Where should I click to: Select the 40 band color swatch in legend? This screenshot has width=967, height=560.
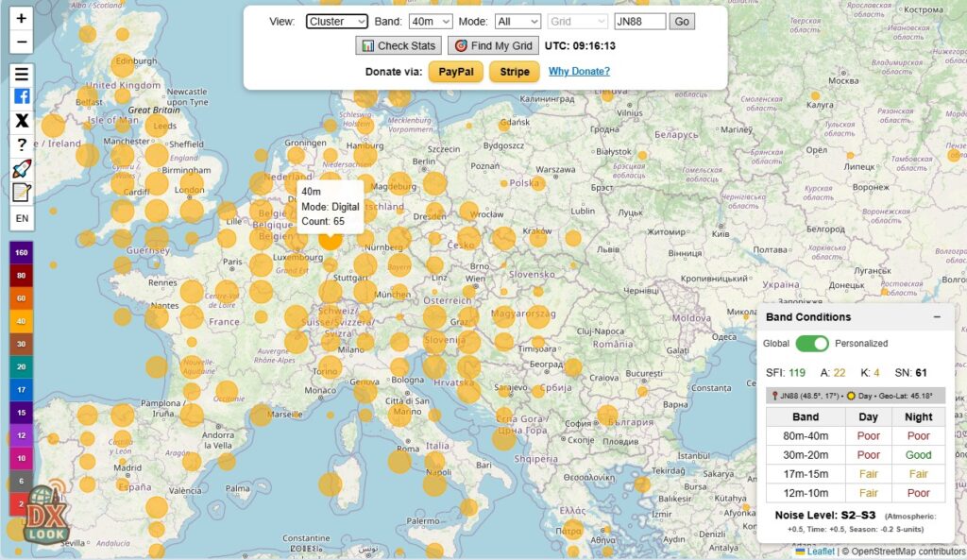pos(21,321)
